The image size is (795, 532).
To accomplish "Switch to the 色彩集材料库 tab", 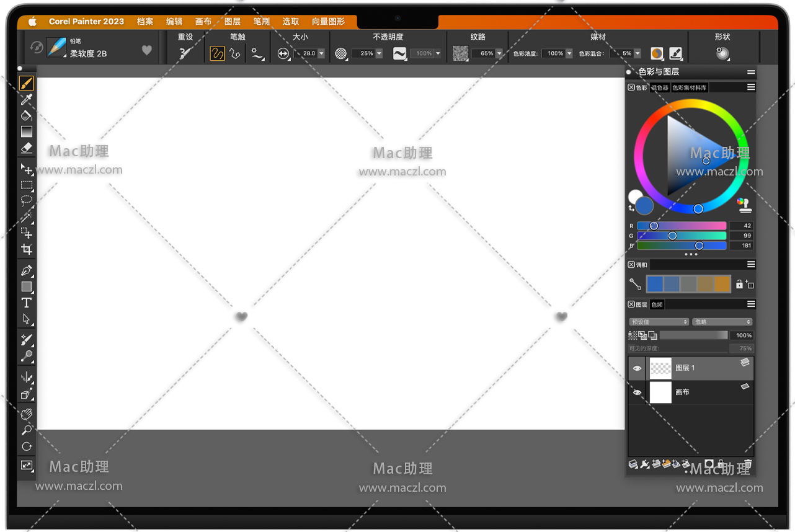I will (x=690, y=88).
